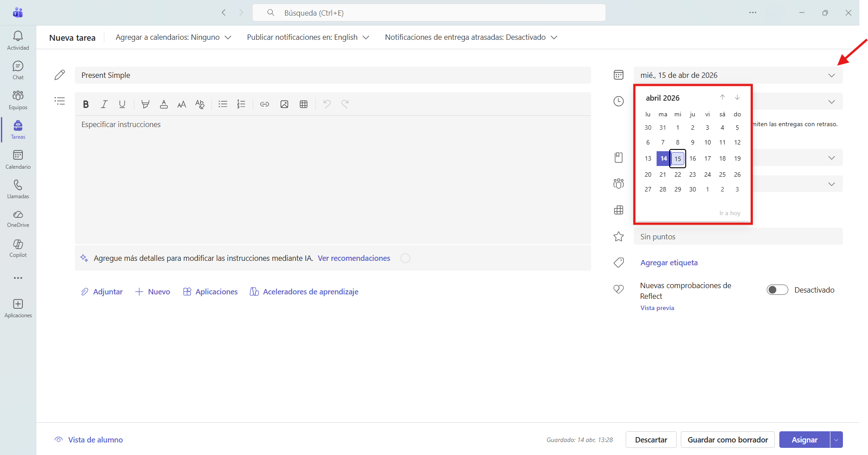Image resolution: width=868 pixels, height=455 pixels.
Task: Undo the last edit
Action: (327, 104)
